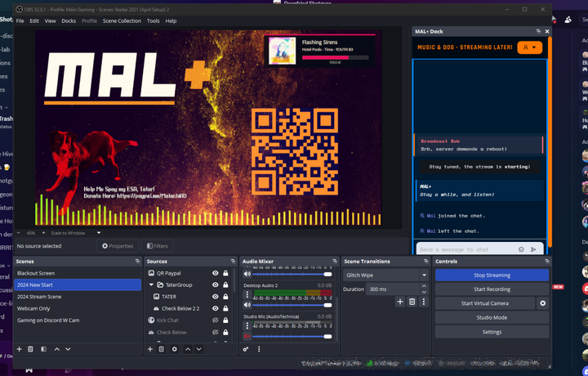Click Stop Streaming button
The height and width of the screenshot is (376, 588).
click(x=492, y=275)
